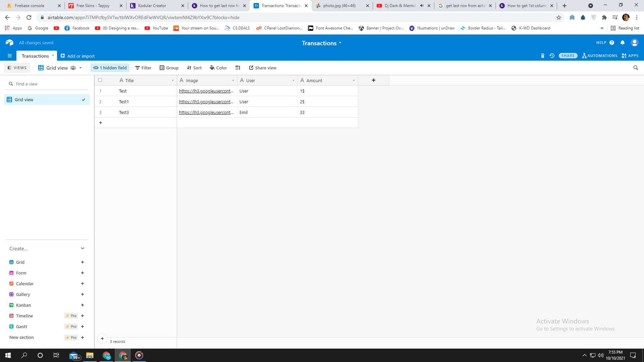644x362 pixels.
Task: Open the Grid view name dropdown
Action: tap(80, 68)
